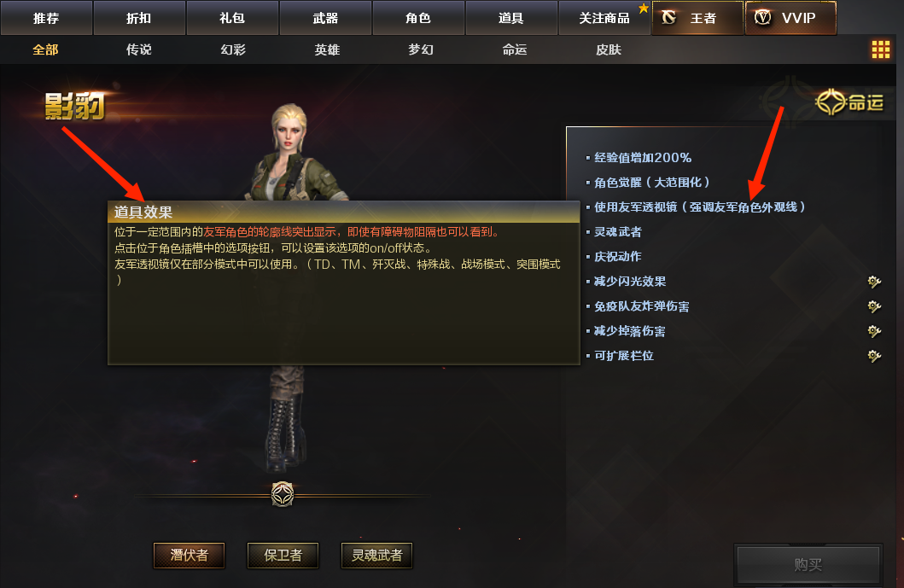This screenshot has width=904, height=588.
Task: Open the 王者 crown tab
Action: click(x=697, y=18)
